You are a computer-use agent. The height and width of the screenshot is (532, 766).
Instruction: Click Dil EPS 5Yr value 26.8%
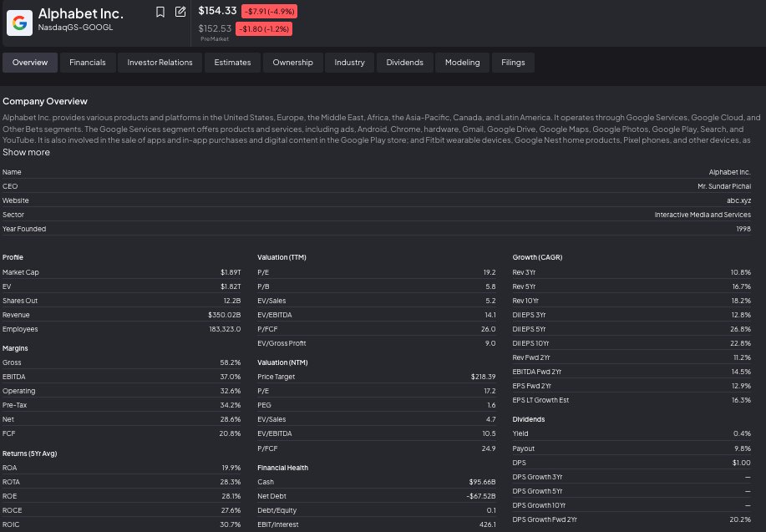[x=741, y=329]
